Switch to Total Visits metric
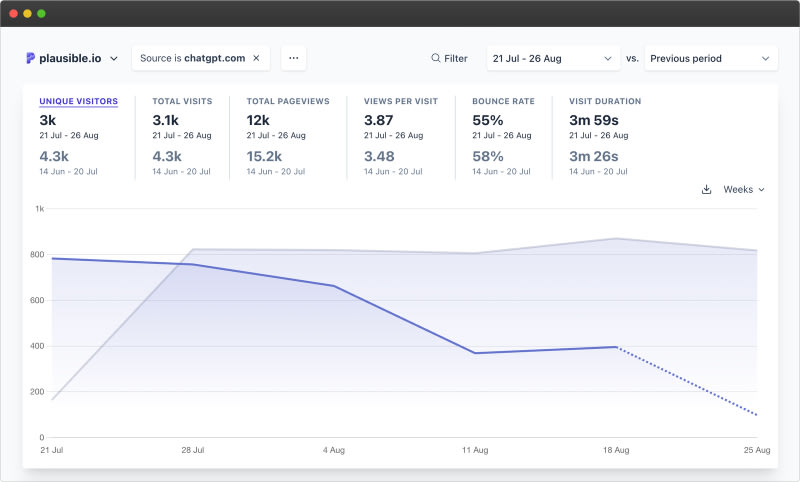Viewport: 800px width, 482px height. 182,101
